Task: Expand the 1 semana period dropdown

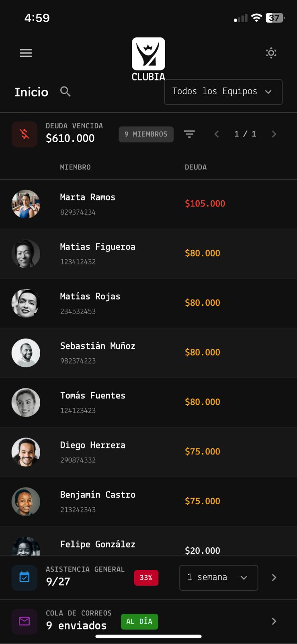Action: tap(219, 578)
